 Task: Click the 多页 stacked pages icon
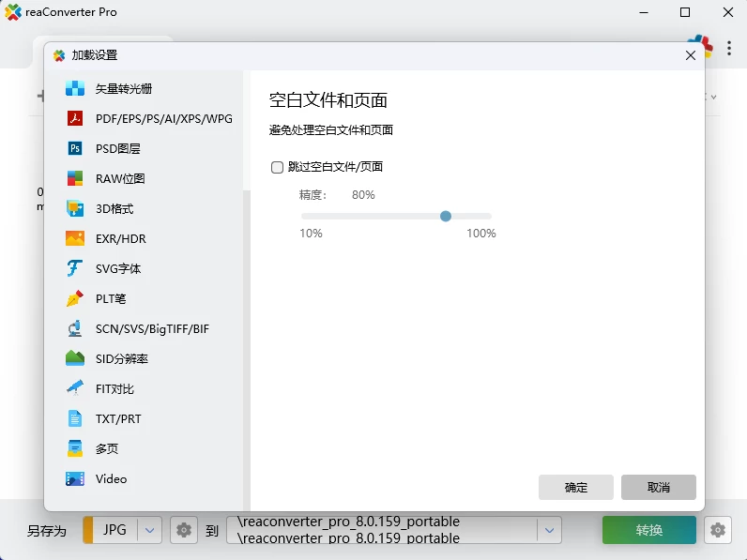click(75, 448)
